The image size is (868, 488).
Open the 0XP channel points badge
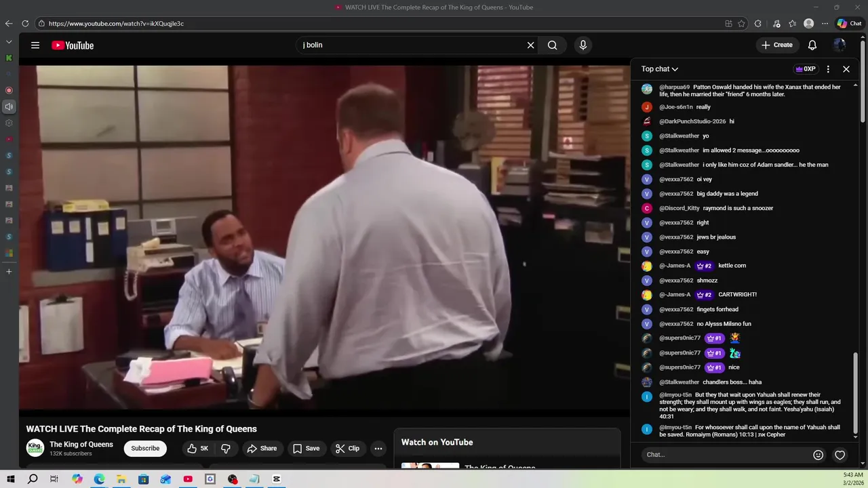806,69
